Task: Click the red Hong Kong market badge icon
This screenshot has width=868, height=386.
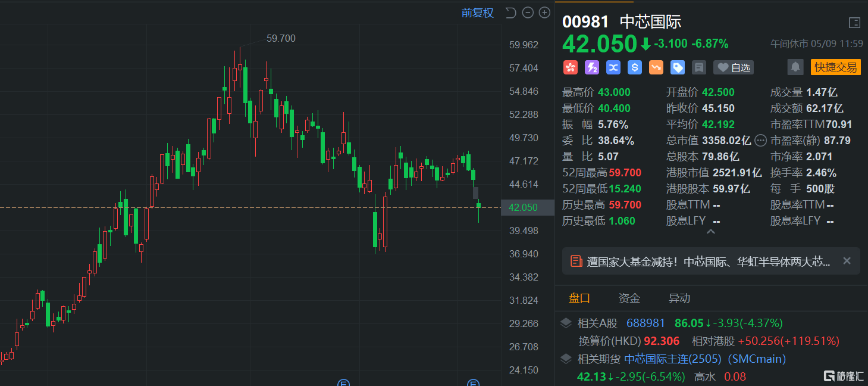Action: pyautogui.click(x=571, y=67)
